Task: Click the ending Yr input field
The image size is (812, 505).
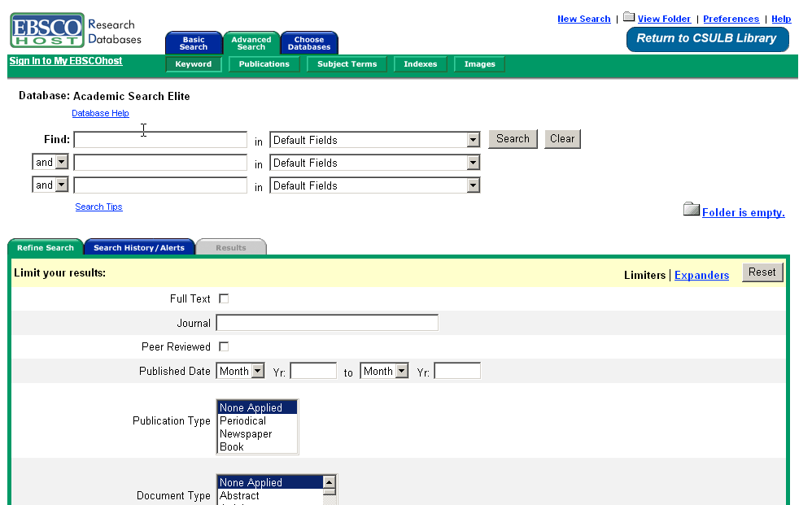Action: tap(458, 371)
